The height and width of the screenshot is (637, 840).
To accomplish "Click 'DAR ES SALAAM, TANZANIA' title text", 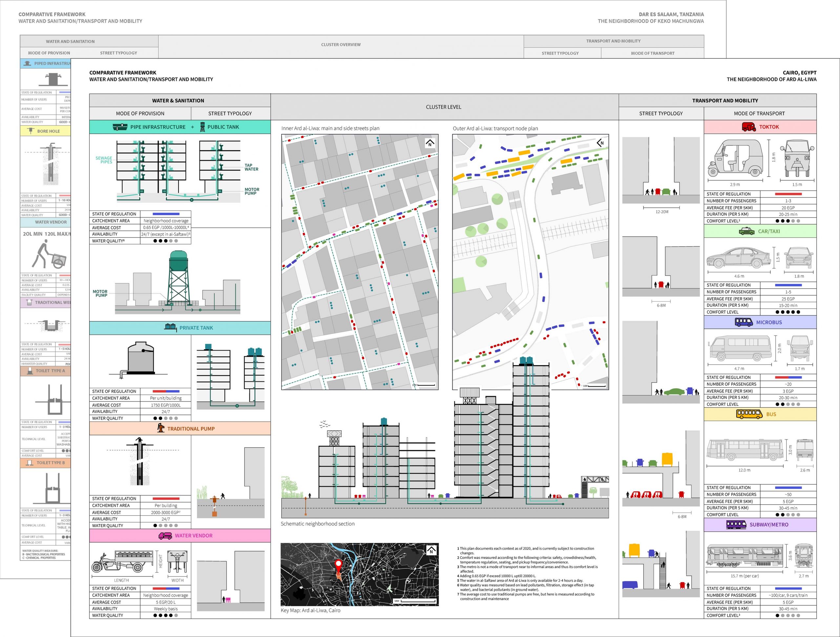I will (x=671, y=14).
